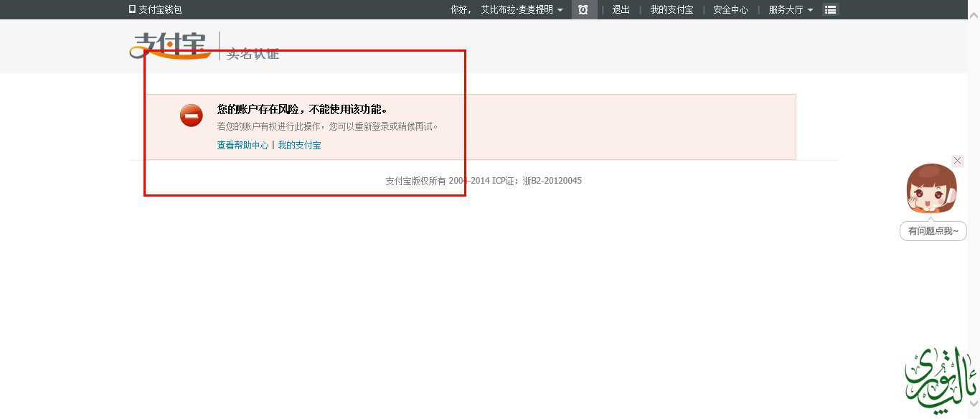Open the 支付宝钱包 mobile wallet link

[155, 9]
